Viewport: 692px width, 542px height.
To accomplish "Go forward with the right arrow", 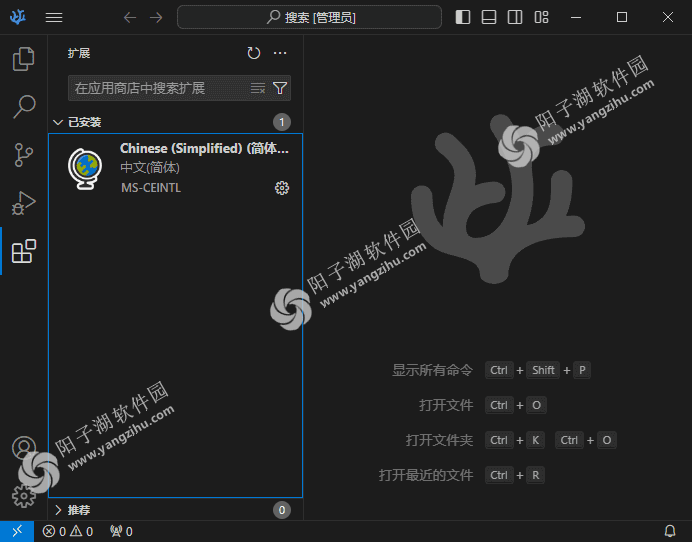I will (156, 17).
